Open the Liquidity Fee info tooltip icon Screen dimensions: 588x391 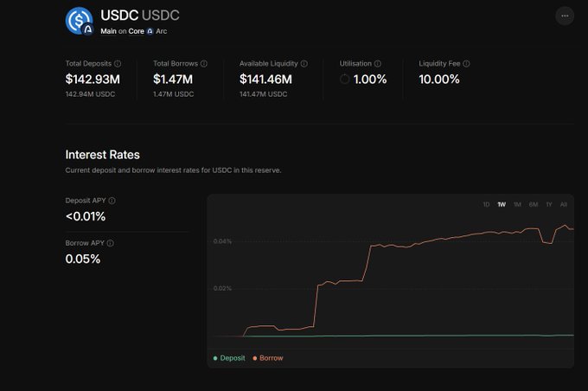coord(466,64)
